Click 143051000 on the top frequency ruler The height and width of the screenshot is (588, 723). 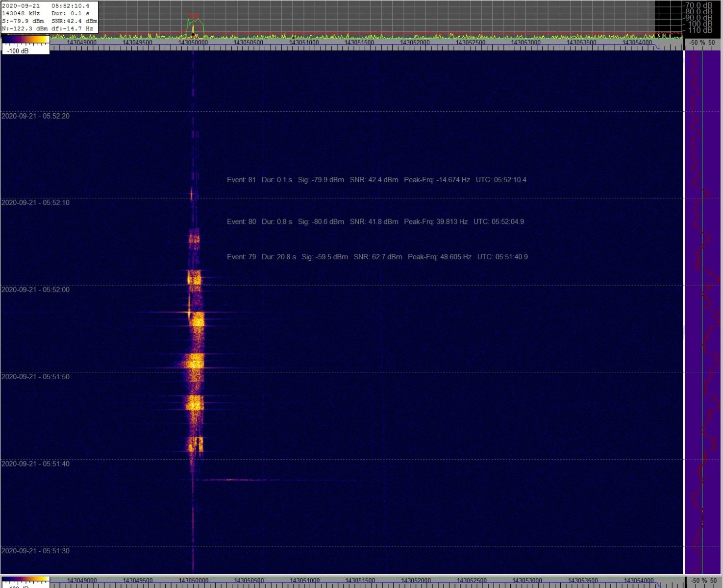(304, 43)
